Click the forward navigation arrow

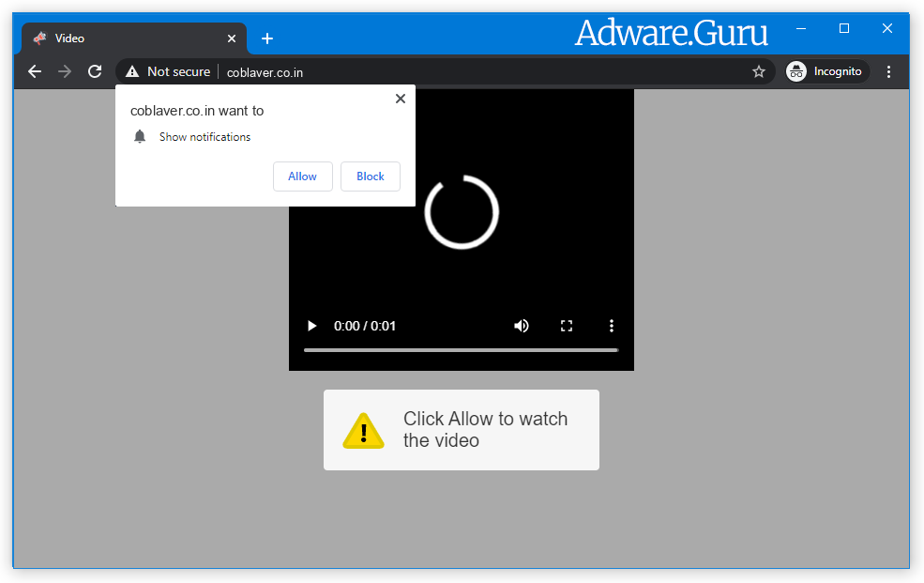click(x=64, y=71)
